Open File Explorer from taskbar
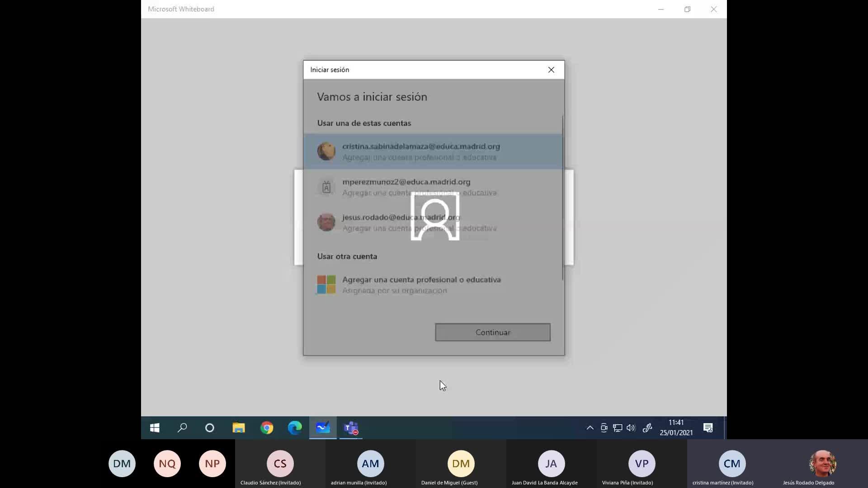 pyautogui.click(x=239, y=428)
